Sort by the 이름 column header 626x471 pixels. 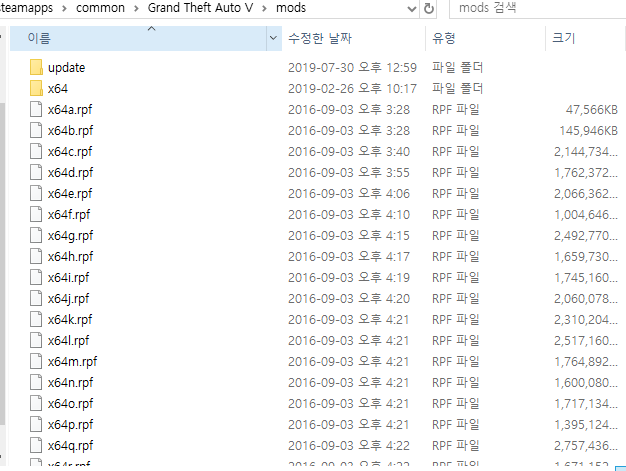pyautogui.click(x=138, y=38)
